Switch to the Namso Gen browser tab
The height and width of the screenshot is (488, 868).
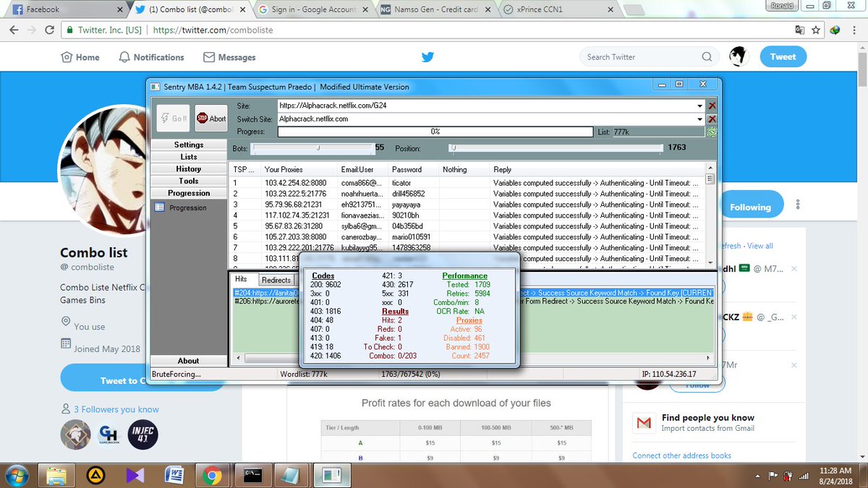(434, 10)
